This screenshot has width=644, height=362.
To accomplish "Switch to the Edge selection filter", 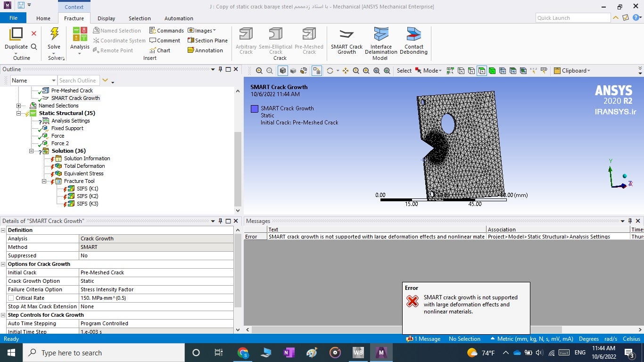I will pos(471,71).
